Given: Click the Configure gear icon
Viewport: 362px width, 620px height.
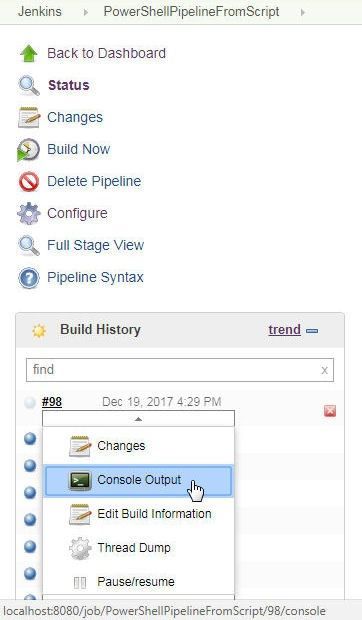Looking at the screenshot, I should [x=29, y=214].
